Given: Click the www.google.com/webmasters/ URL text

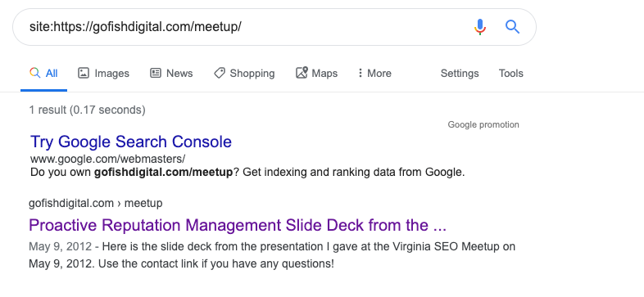Looking at the screenshot, I should [x=107, y=159].
